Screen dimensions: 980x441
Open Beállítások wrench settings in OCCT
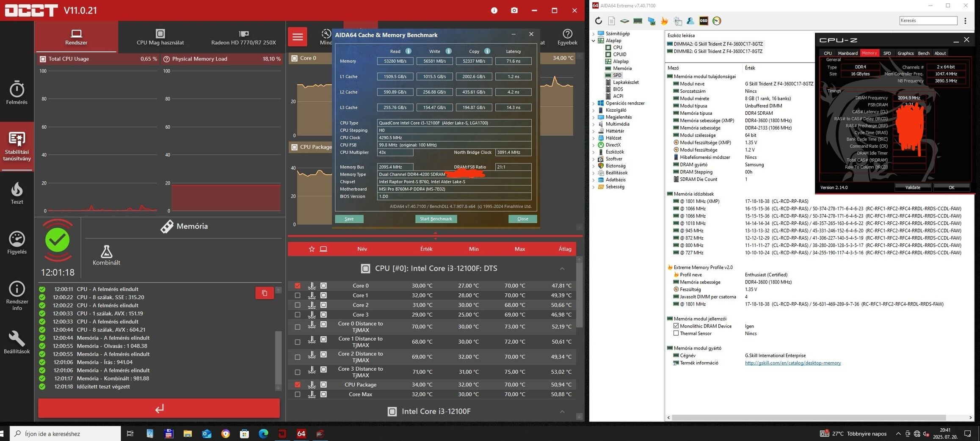coord(17,342)
